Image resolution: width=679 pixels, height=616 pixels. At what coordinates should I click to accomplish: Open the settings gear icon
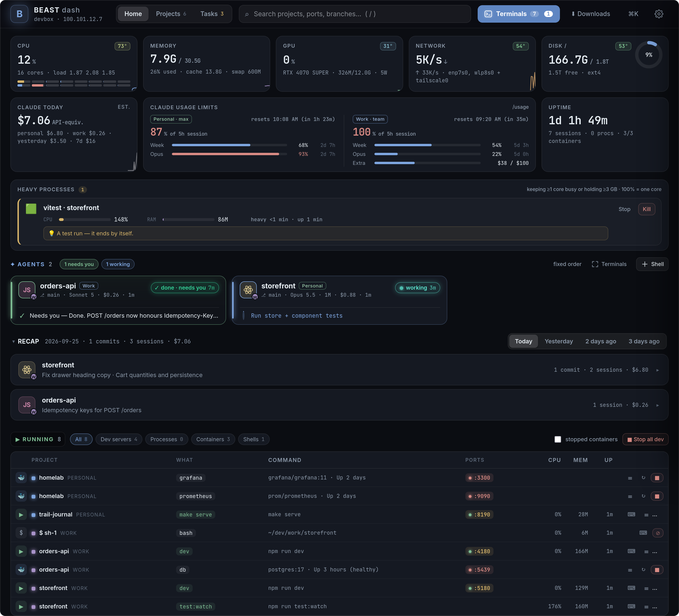658,14
